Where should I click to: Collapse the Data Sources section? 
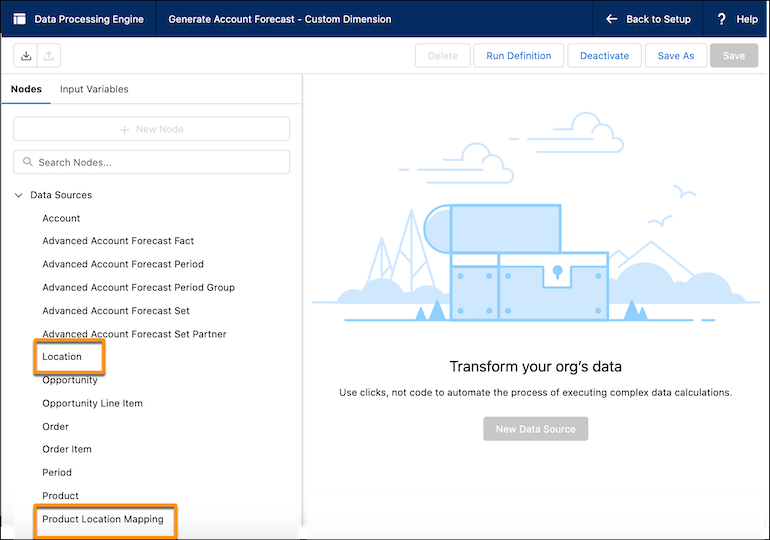tap(19, 195)
